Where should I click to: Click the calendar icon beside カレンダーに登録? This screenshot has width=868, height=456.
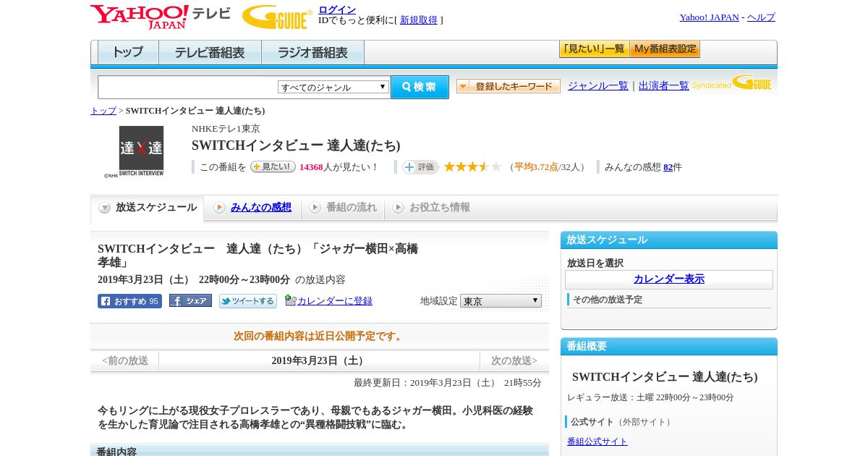pos(290,300)
